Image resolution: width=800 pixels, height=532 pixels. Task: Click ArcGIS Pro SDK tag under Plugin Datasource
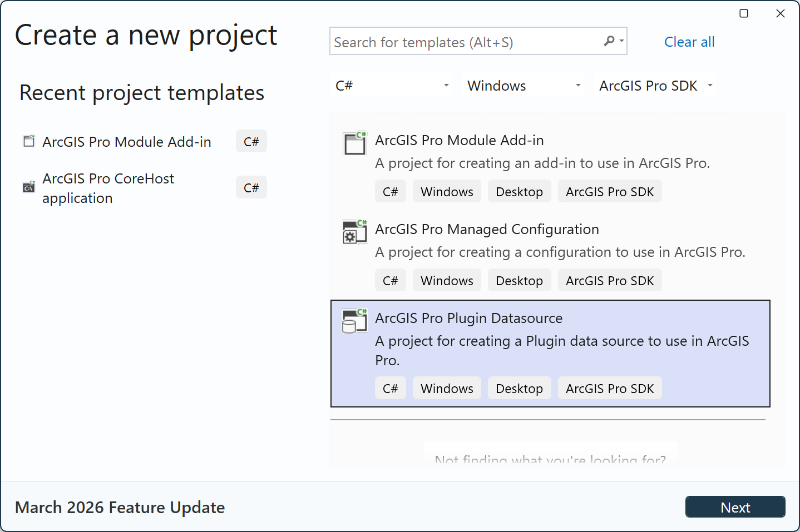610,388
